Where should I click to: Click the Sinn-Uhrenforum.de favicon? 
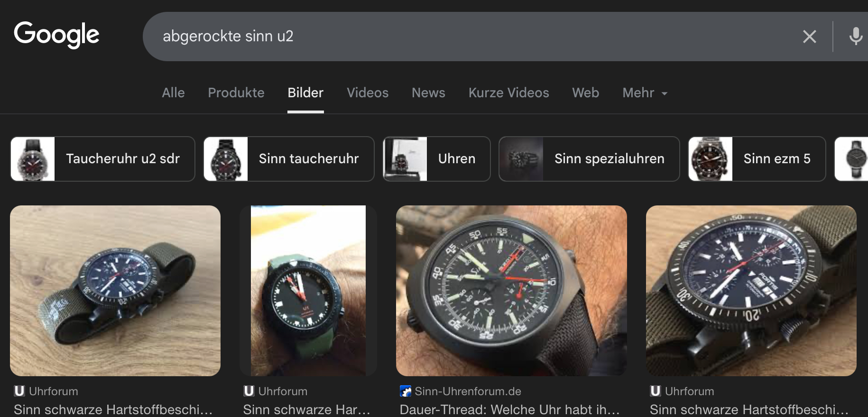[x=406, y=391]
